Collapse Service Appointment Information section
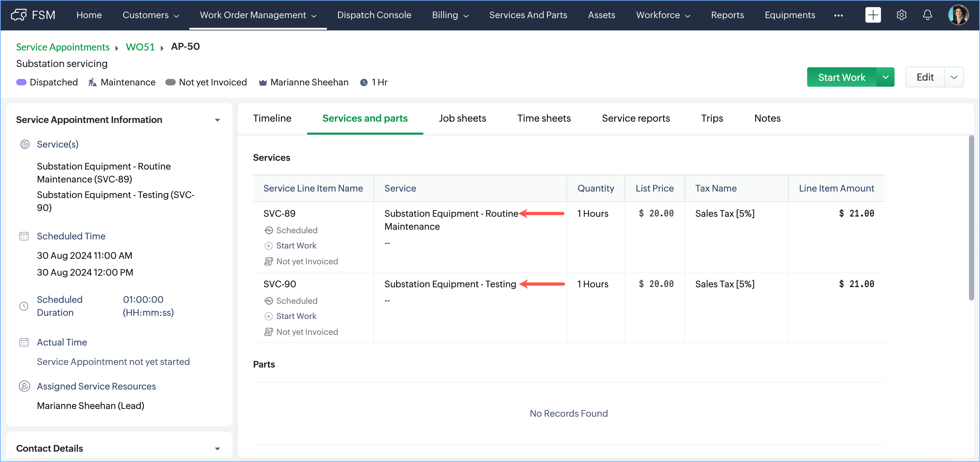Image resolution: width=980 pixels, height=462 pixels. (217, 120)
